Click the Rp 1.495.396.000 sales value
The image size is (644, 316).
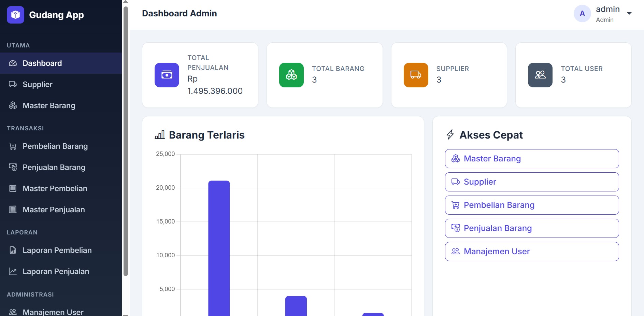click(x=215, y=85)
